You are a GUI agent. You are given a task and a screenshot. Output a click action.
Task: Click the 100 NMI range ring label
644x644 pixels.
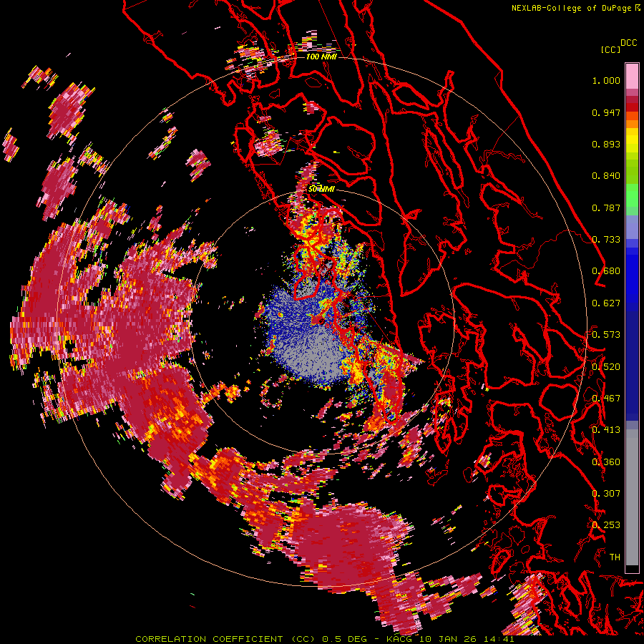[321, 57]
